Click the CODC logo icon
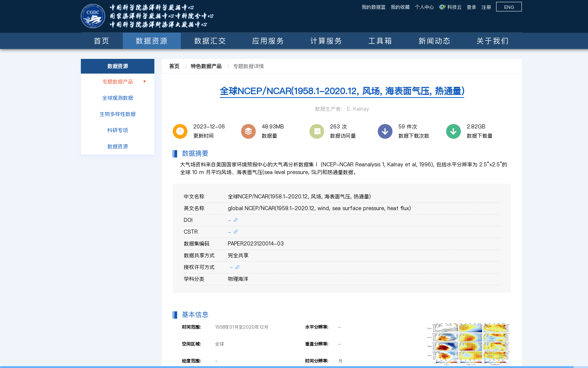588x368 pixels. 93,16
